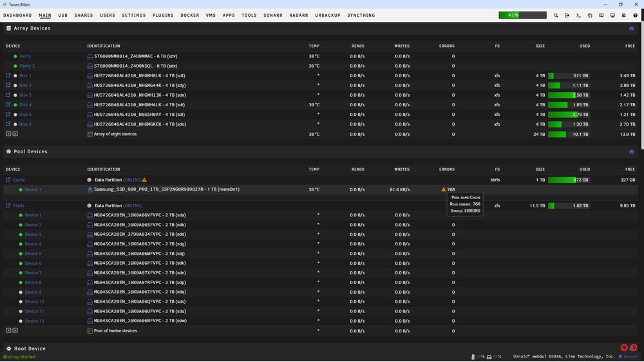Click the monitor info icon in header
The width and height of the screenshot is (644, 362).
612,15
